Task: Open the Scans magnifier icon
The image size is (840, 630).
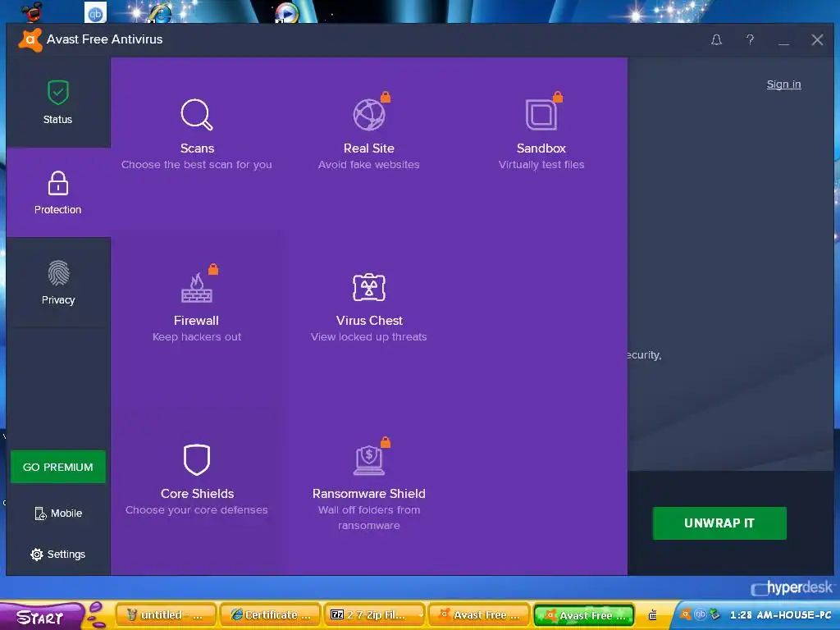Action: tap(197, 114)
